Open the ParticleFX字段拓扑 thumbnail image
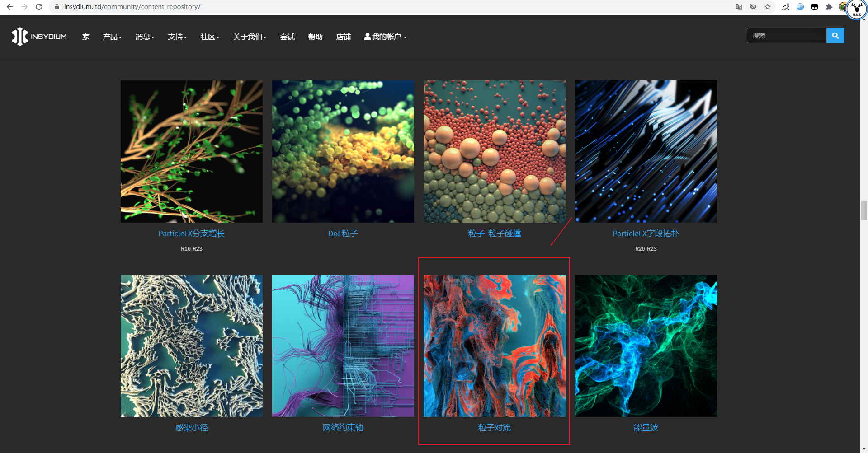The width and height of the screenshot is (868, 453). click(x=646, y=151)
